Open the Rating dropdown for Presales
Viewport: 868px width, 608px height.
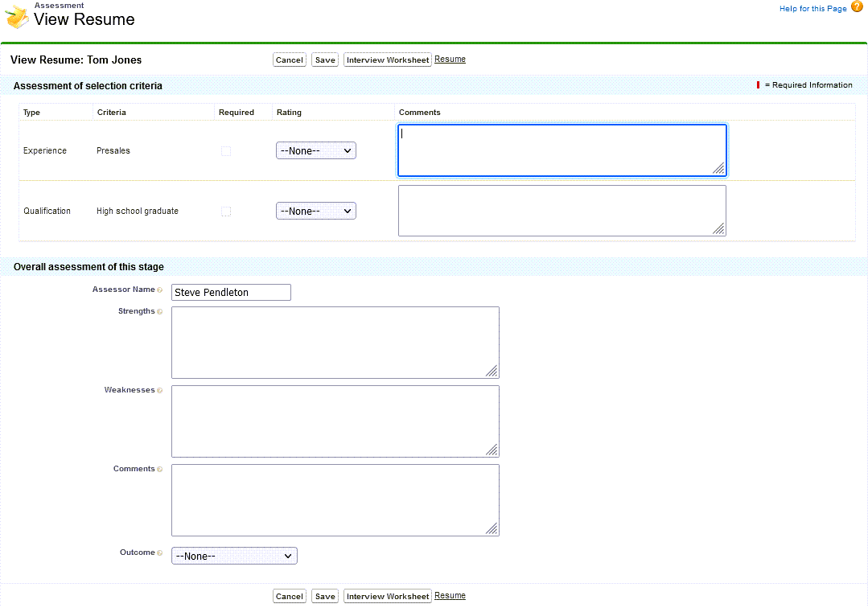[315, 150]
